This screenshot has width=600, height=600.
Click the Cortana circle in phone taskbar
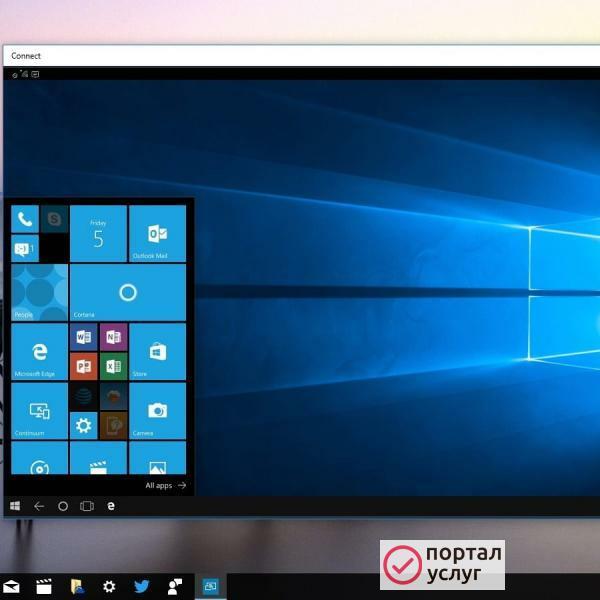coord(63,507)
